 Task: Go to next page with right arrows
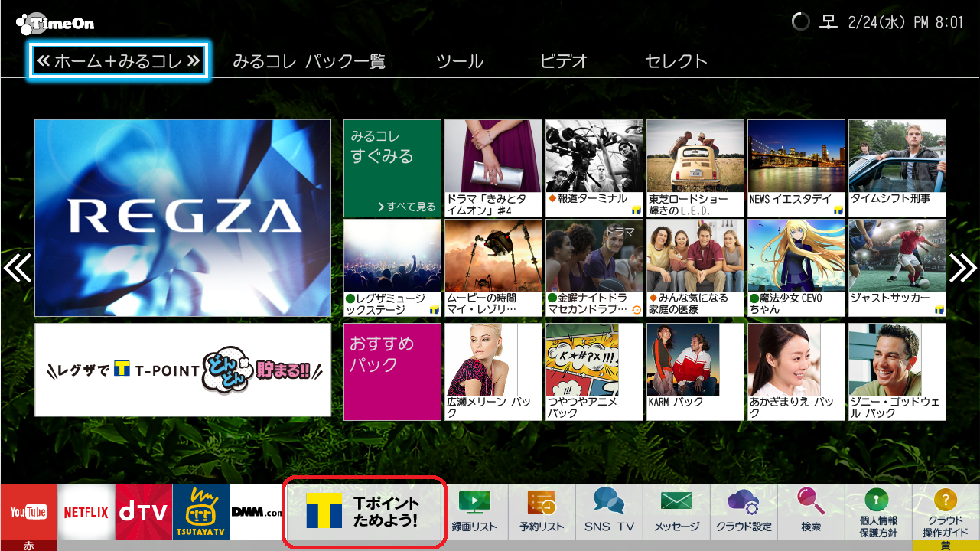click(963, 267)
